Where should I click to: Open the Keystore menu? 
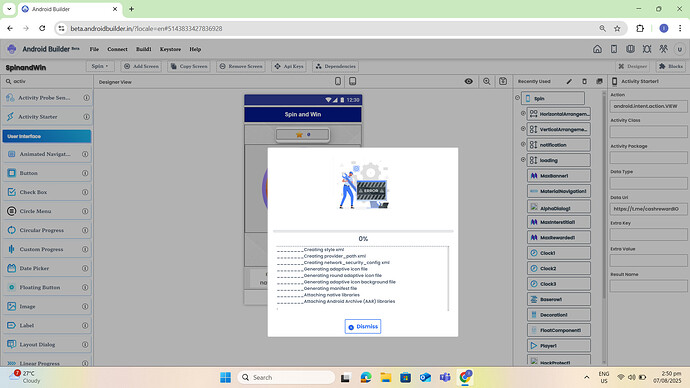point(170,49)
